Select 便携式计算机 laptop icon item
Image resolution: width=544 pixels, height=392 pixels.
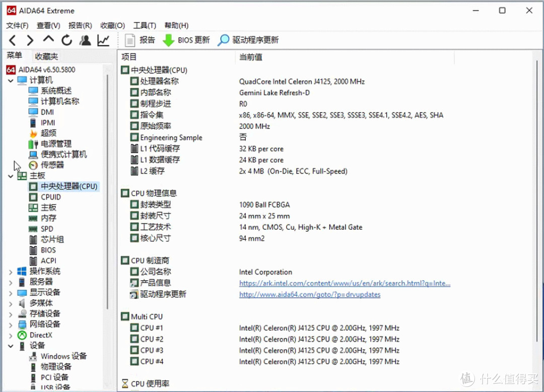(x=58, y=154)
